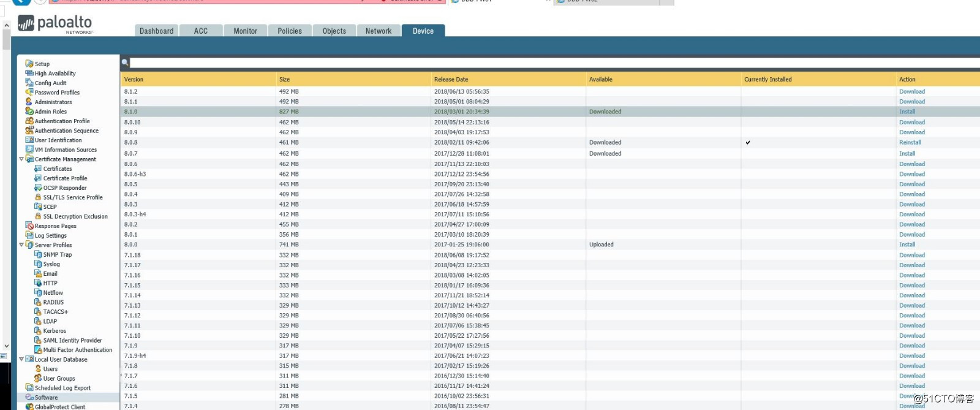Click the Email server profile icon
This screenshot has width=980, height=410.
(x=38, y=273)
